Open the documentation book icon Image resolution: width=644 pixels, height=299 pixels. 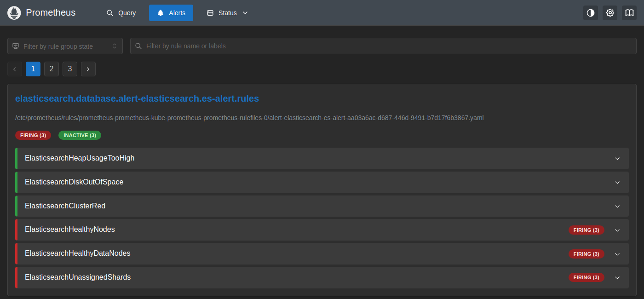629,13
